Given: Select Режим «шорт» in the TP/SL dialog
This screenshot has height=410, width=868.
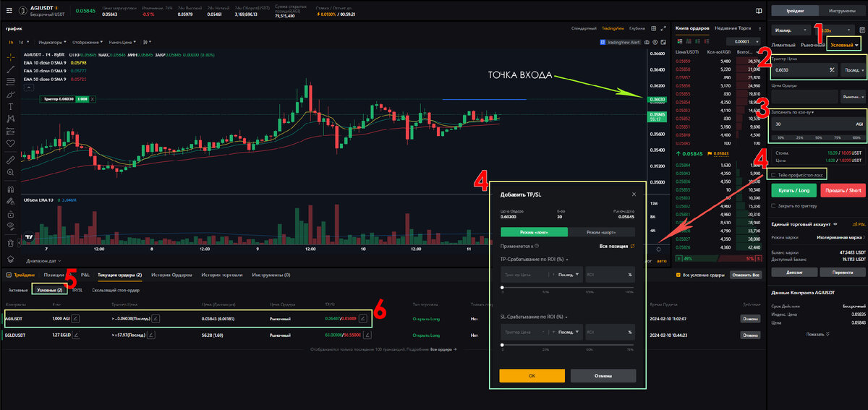Looking at the screenshot, I should point(602,232).
